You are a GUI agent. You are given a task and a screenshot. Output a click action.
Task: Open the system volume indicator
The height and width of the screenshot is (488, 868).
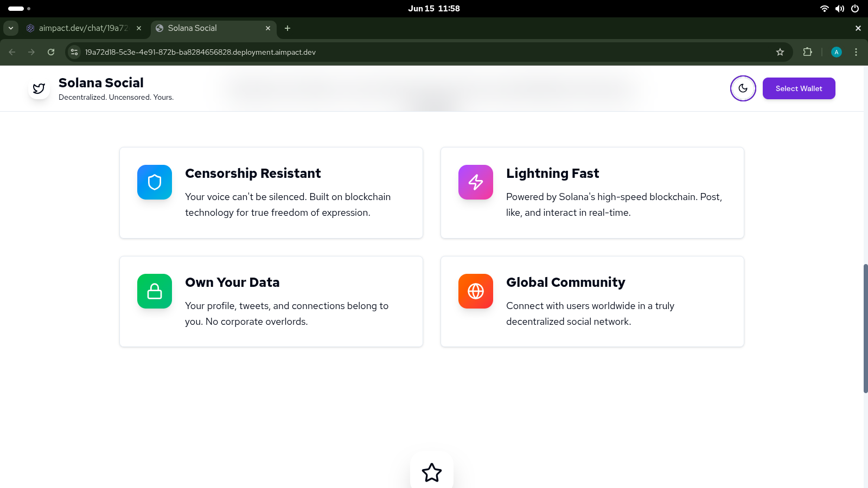coord(840,9)
